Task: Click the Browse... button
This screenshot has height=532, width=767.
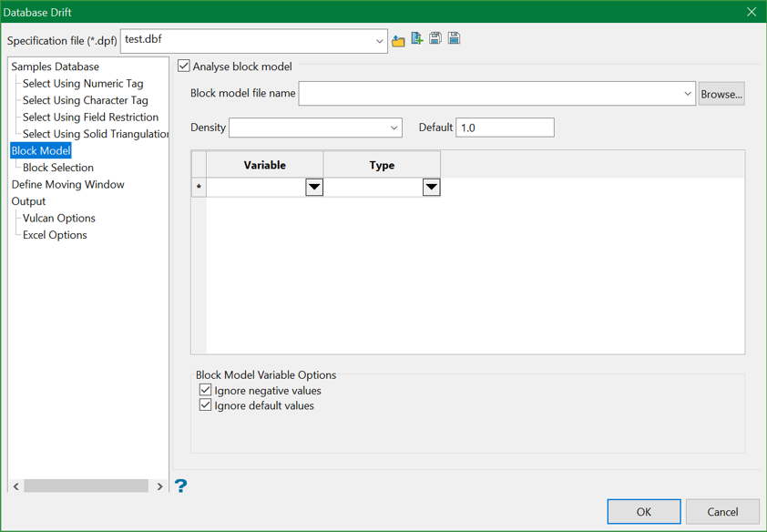Action: (721, 94)
